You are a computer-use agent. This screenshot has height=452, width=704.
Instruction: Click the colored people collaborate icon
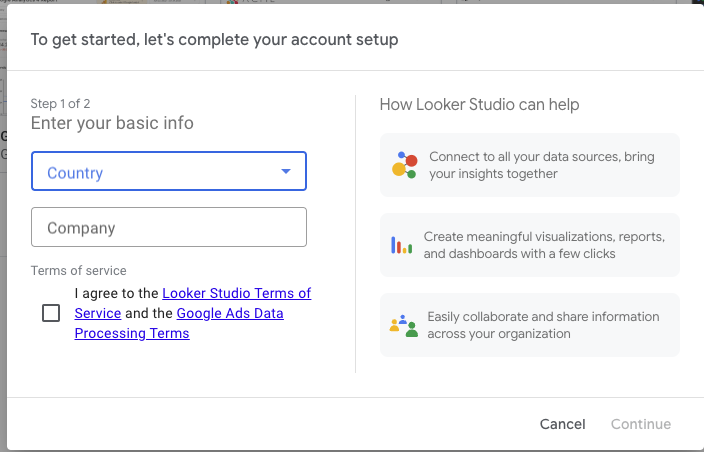[404, 326]
